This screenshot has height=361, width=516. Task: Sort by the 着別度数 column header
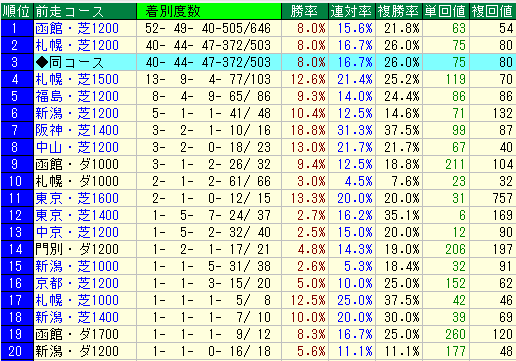[x=209, y=11]
